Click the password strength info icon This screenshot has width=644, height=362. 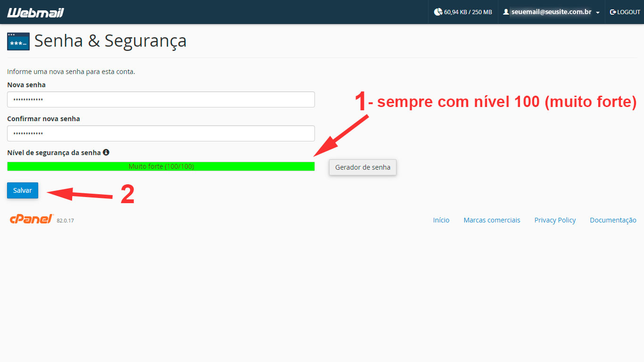(106, 152)
